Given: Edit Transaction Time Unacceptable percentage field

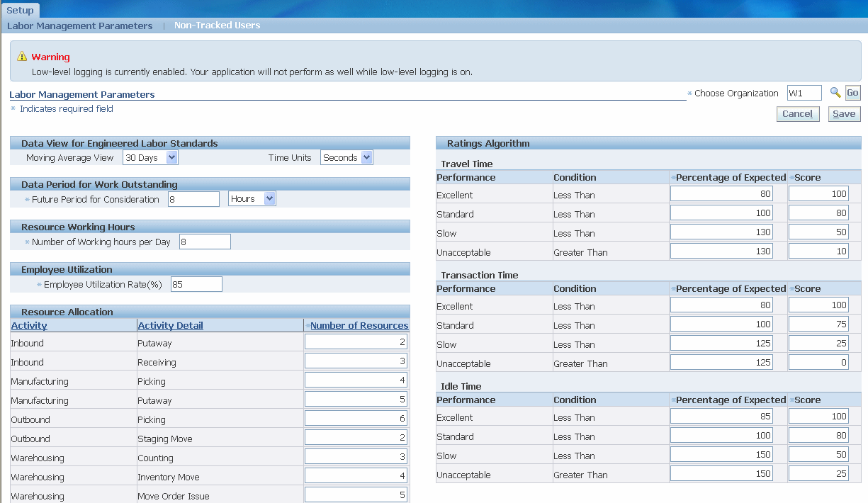Looking at the screenshot, I should click(721, 363).
